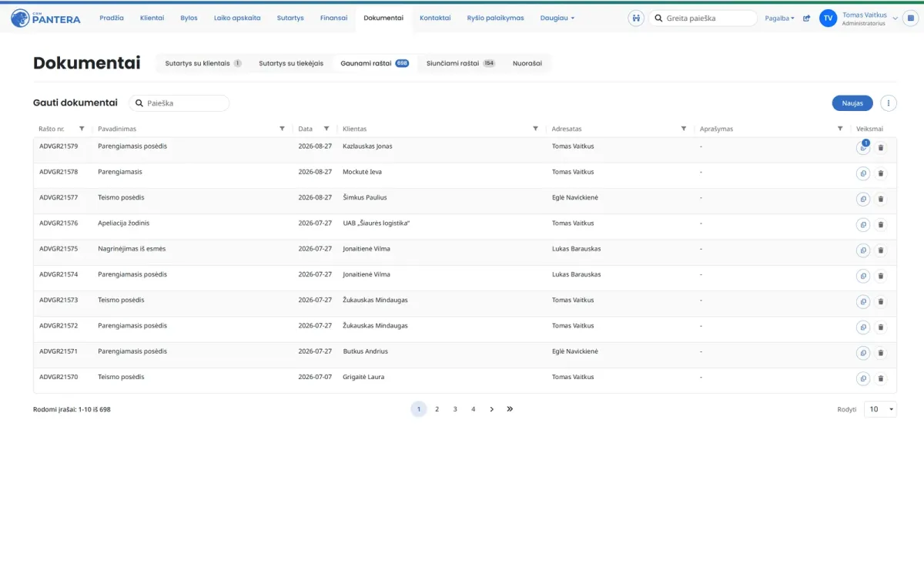The height and width of the screenshot is (578, 924).
Task: Open the filter for the Klientas column
Action: [x=535, y=129]
